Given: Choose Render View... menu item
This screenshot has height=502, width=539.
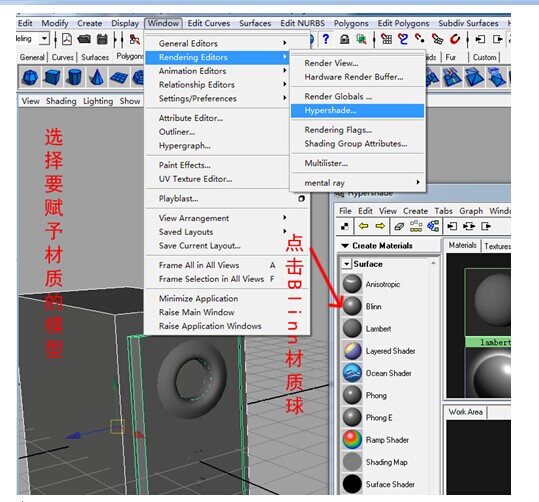Looking at the screenshot, I should pos(358,63).
